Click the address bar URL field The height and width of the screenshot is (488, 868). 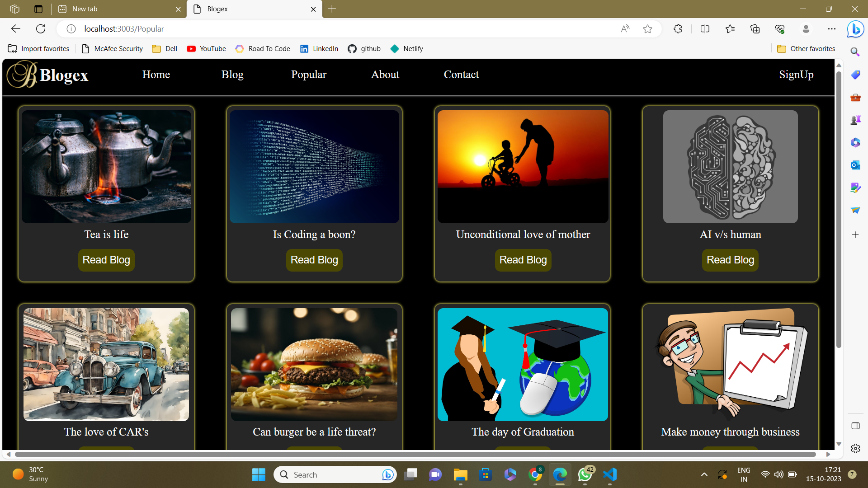click(x=316, y=29)
